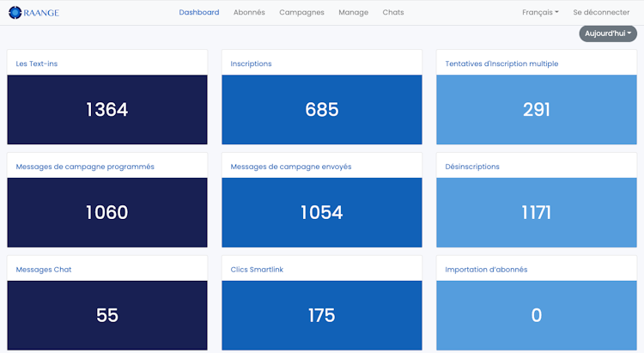
Task: Select the Manage menu item
Action: (x=353, y=12)
